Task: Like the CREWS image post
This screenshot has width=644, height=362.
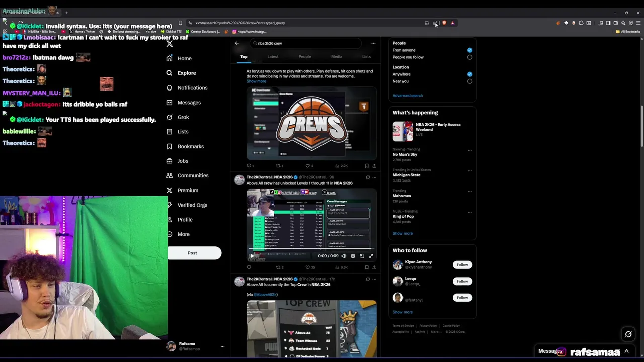Action: coord(308,166)
